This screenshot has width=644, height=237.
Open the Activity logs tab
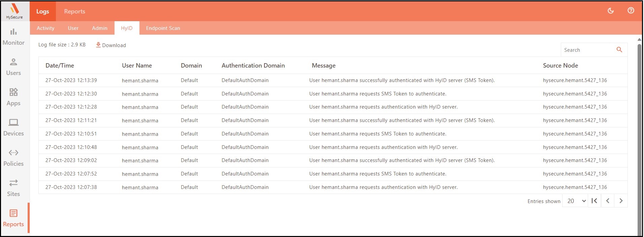[x=45, y=28]
